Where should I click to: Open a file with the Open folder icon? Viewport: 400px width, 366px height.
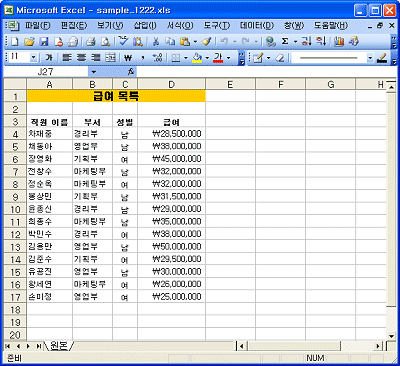click(29, 41)
